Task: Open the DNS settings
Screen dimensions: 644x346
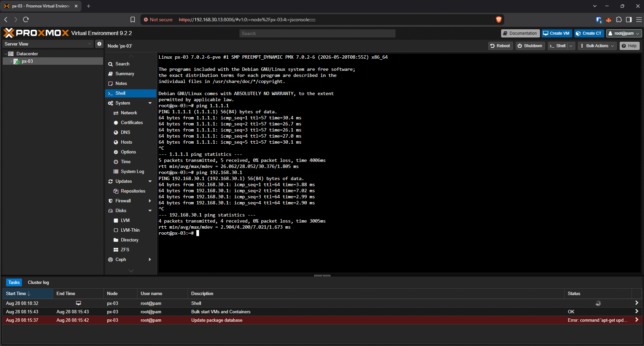Action: pos(125,133)
